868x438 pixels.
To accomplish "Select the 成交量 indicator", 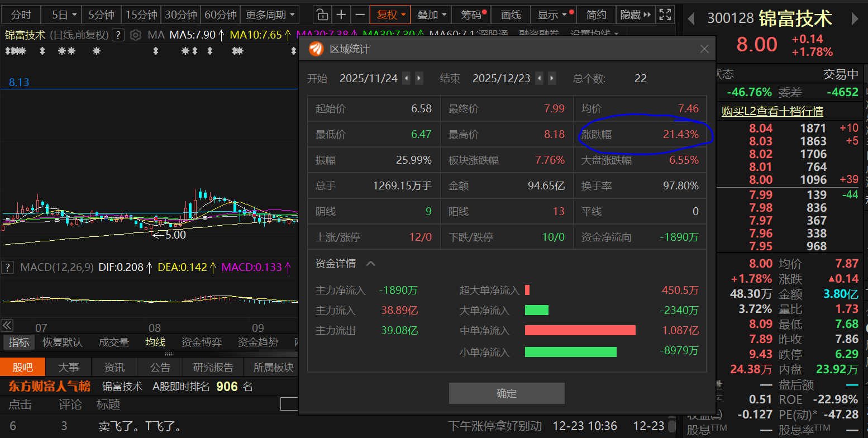I will 113,342.
